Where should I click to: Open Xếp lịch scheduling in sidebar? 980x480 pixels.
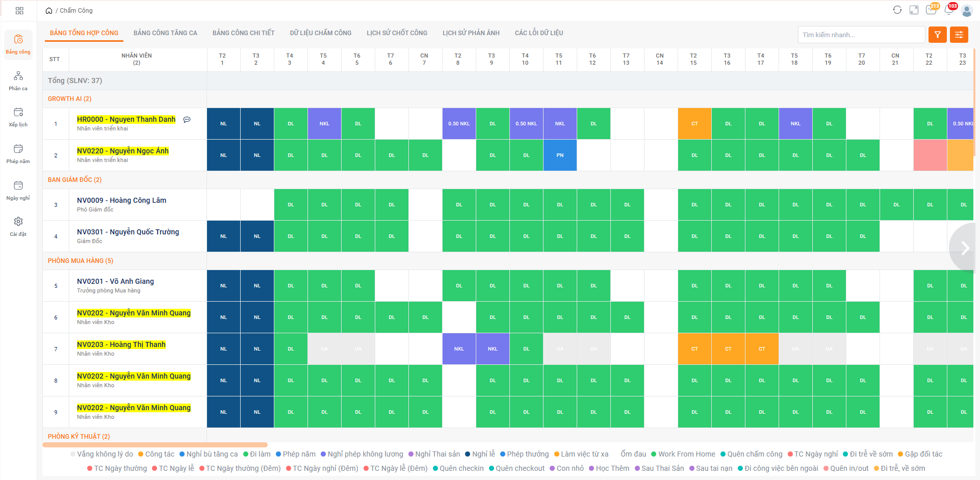(18, 117)
